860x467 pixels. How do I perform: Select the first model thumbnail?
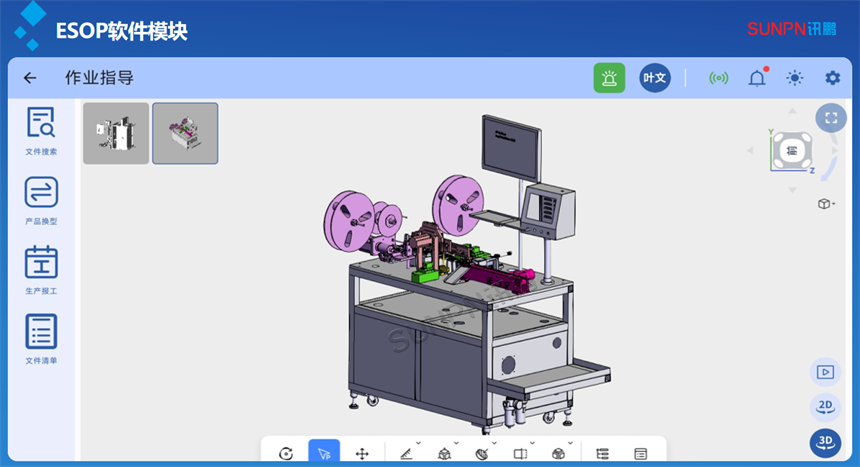click(x=116, y=133)
